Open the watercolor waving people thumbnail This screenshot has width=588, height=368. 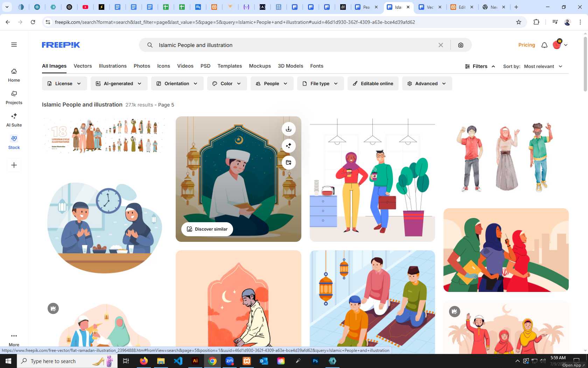(506, 158)
